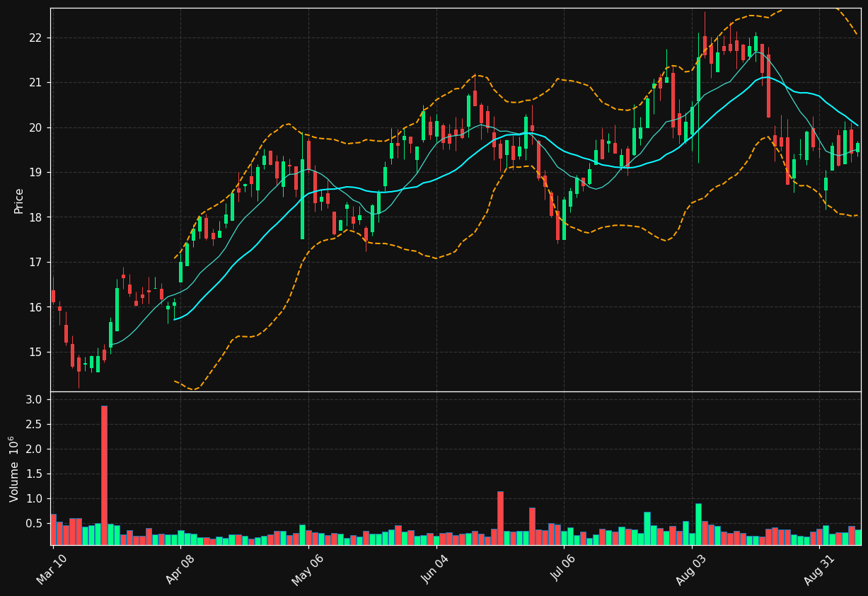Click the 'Mar 10' date label
Viewport: 868px width, 596px height.
[x=51, y=570]
